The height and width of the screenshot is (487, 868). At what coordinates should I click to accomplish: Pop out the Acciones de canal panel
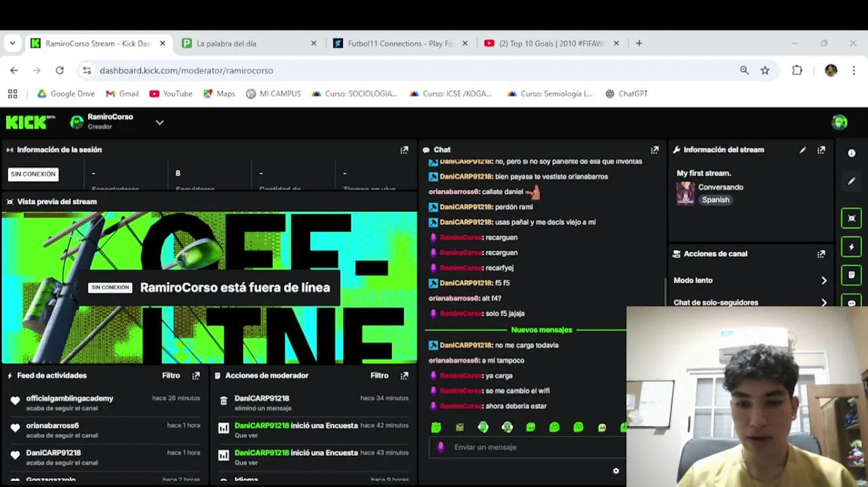(821, 254)
